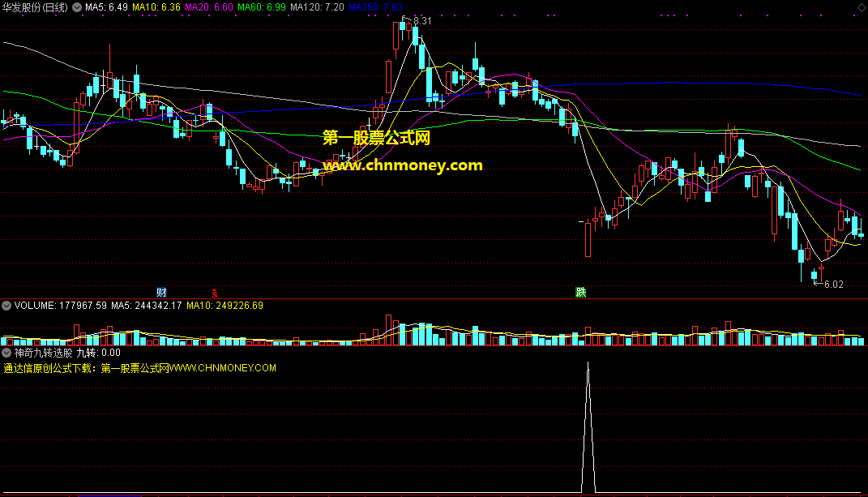Click the green 跌 event marker
The image size is (868, 497).
click(x=581, y=292)
